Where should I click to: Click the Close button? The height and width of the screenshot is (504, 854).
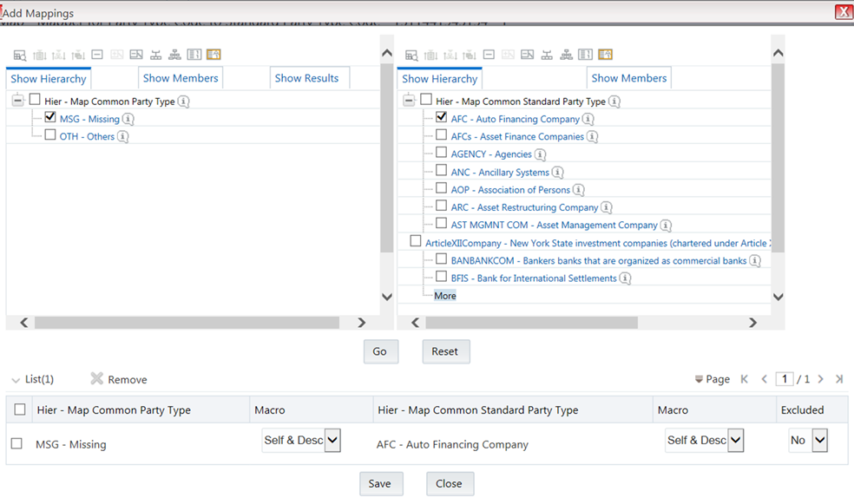[450, 483]
